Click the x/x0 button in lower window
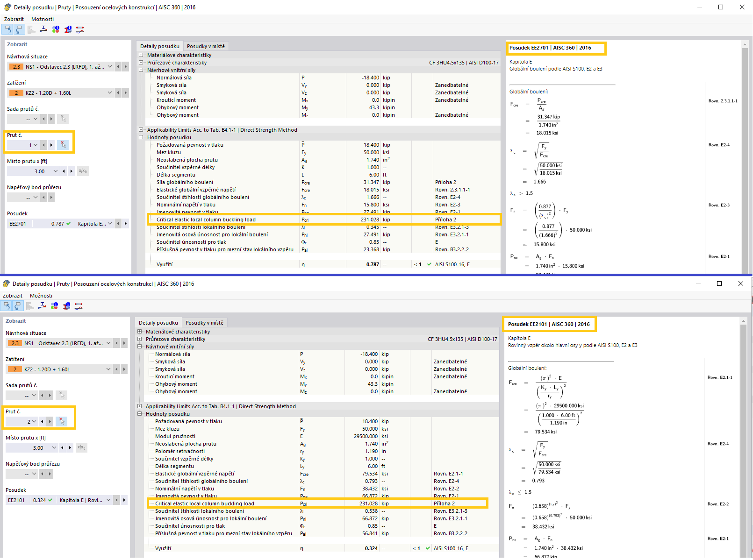 tap(81, 448)
